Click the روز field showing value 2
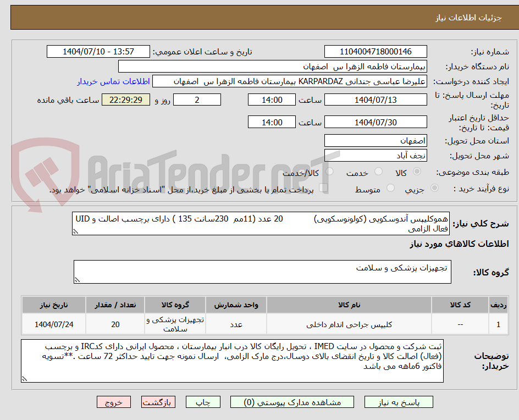This screenshot has width=519, height=420. point(197,100)
